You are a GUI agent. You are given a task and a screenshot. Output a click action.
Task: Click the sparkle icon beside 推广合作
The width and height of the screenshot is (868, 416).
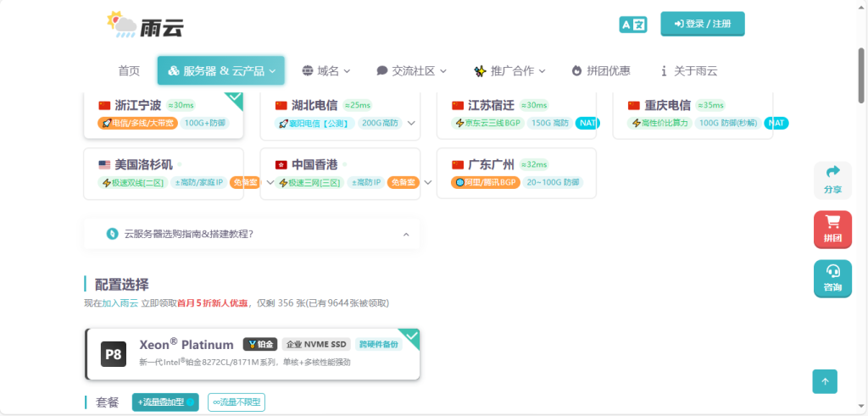480,71
